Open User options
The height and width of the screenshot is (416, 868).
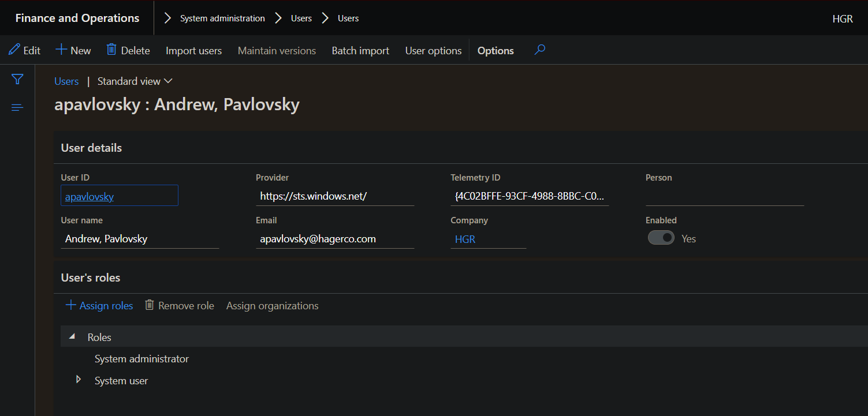433,51
